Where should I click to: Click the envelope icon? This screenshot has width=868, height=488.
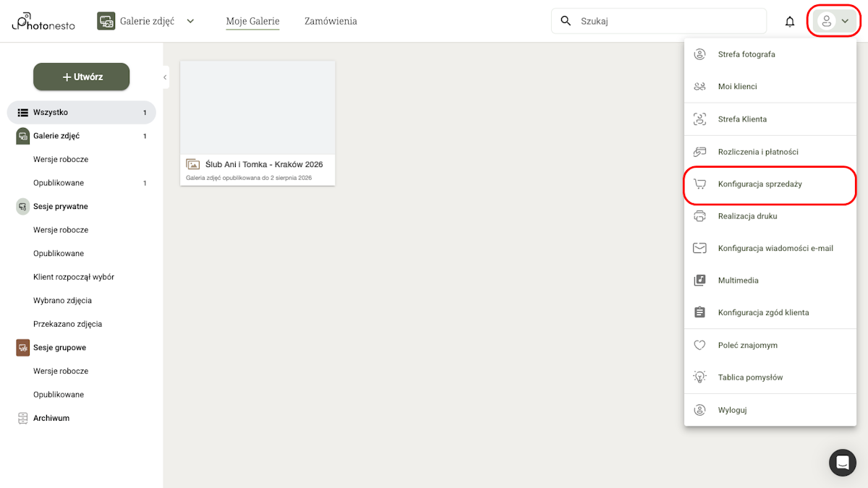click(699, 248)
